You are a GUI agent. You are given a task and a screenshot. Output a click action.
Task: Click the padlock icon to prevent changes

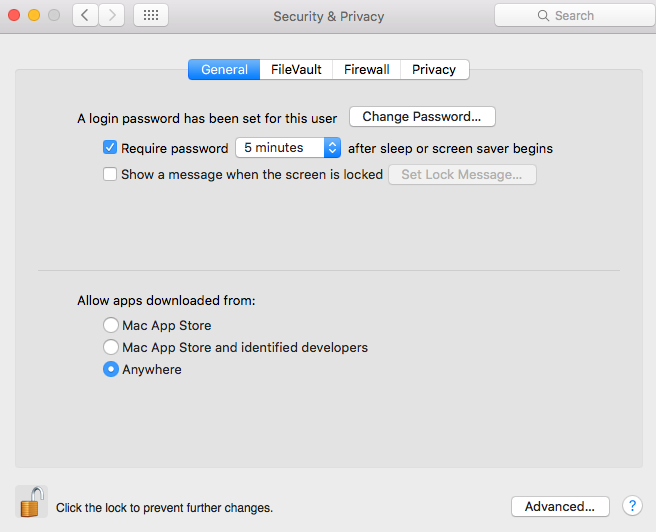[x=32, y=502]
